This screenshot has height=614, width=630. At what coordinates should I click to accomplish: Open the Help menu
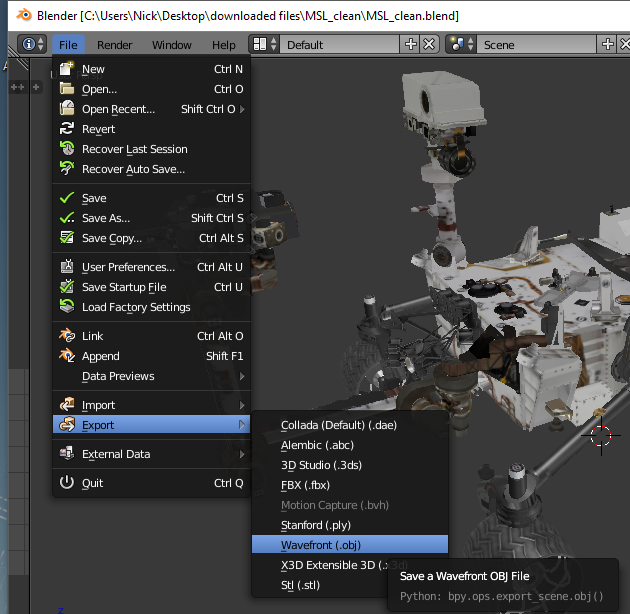pyautogui.click(x=223, y=45)
